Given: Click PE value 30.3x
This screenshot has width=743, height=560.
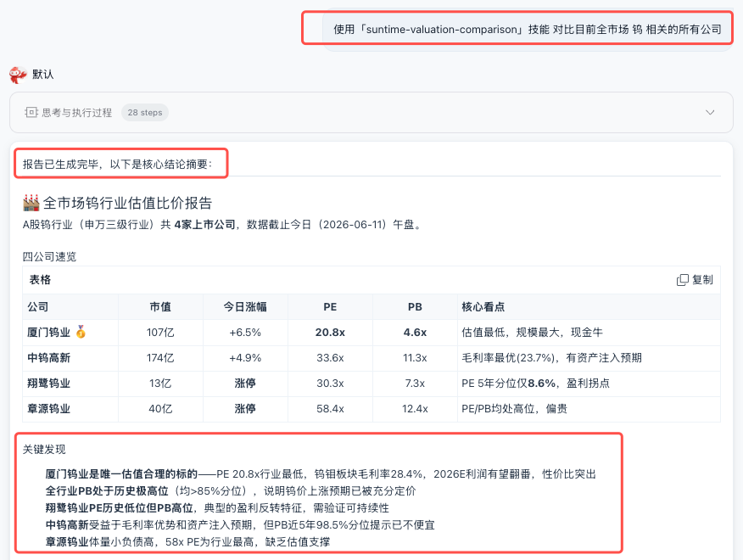Looking at the screenshot, I should pos(330,384).
